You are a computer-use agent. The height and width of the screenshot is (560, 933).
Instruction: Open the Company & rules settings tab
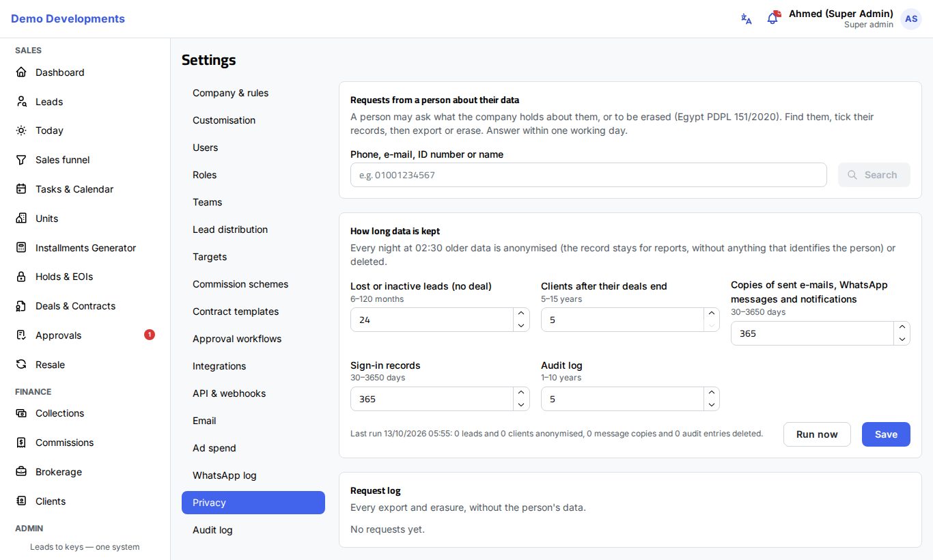pos(253,93)
